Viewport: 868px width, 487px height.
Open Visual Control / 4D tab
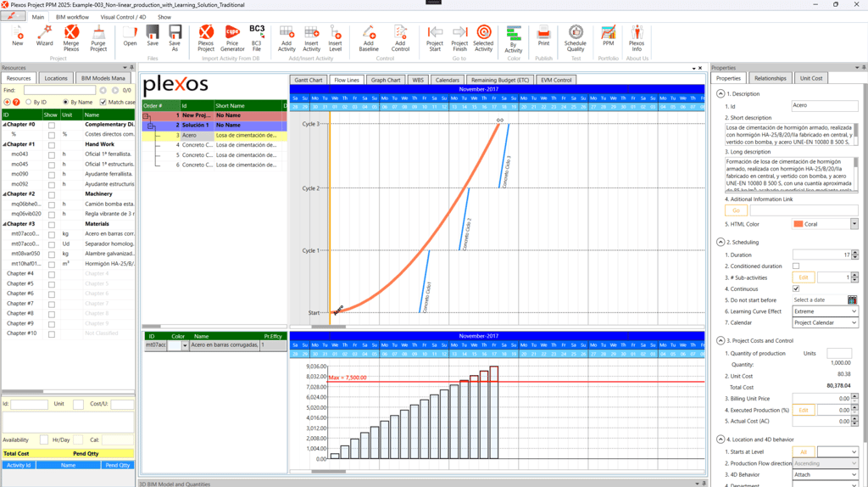(x=123, y=17)
